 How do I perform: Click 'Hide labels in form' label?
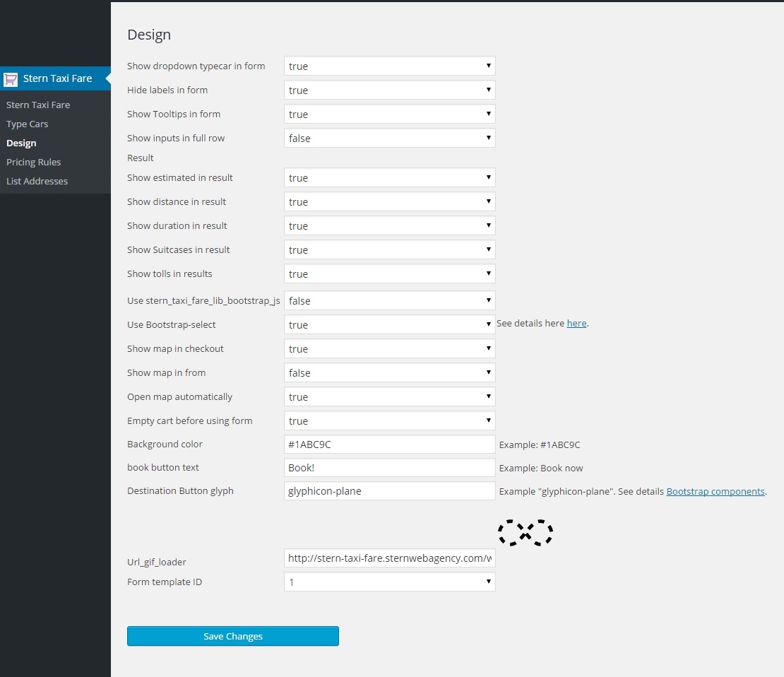(x=167, y=90)
